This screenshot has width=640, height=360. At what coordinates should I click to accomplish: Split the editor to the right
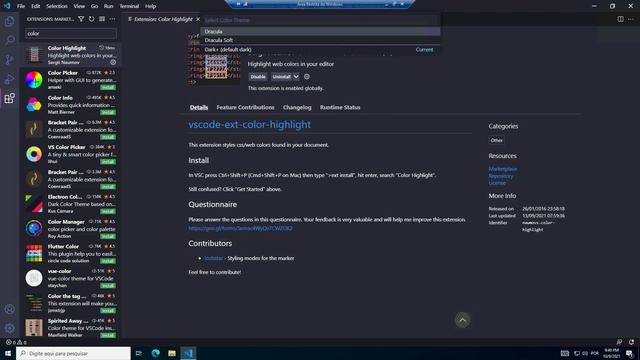[620, 19]
